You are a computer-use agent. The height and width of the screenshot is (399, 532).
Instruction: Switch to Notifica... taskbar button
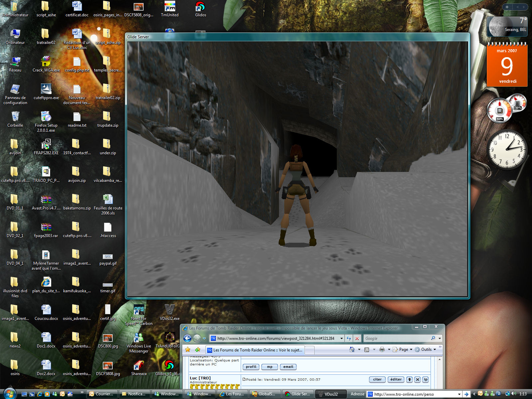pyautogui.click(x=134, y=394)
